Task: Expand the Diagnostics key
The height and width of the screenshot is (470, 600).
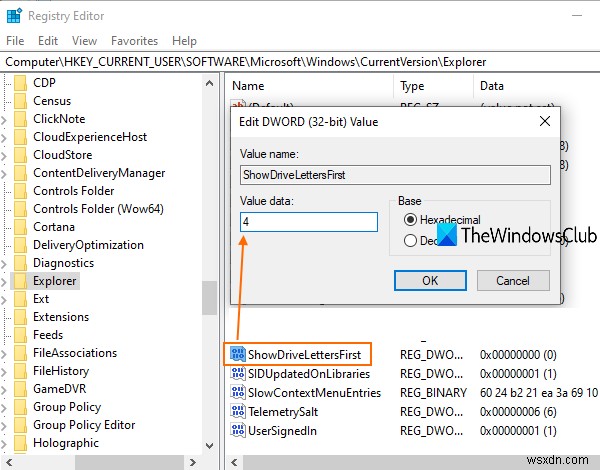Action: click(4, 263)
